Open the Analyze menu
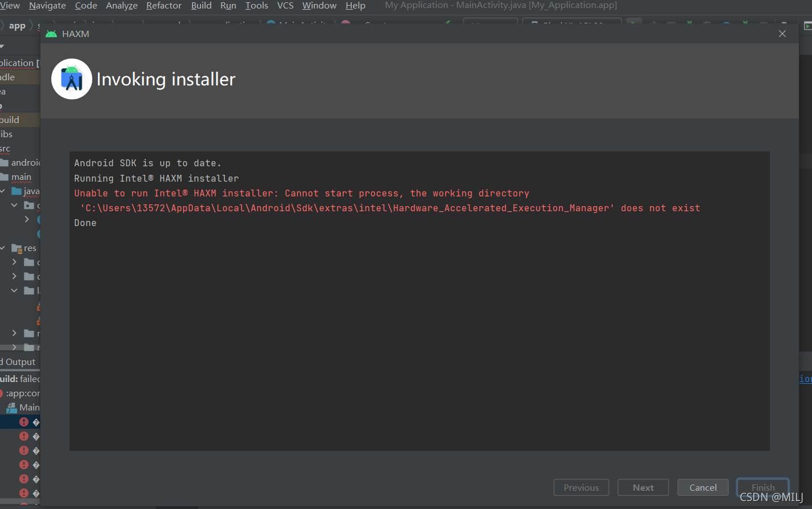 click(121, 6)
